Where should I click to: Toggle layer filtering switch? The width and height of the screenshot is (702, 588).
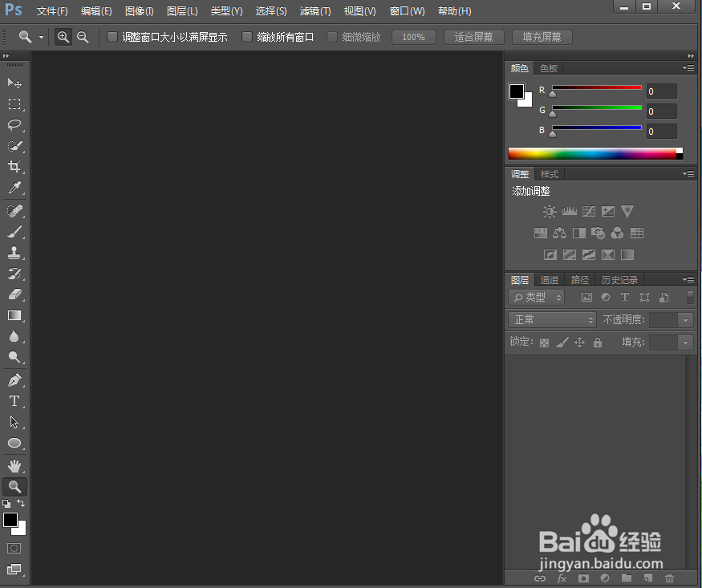click(690, 297)
